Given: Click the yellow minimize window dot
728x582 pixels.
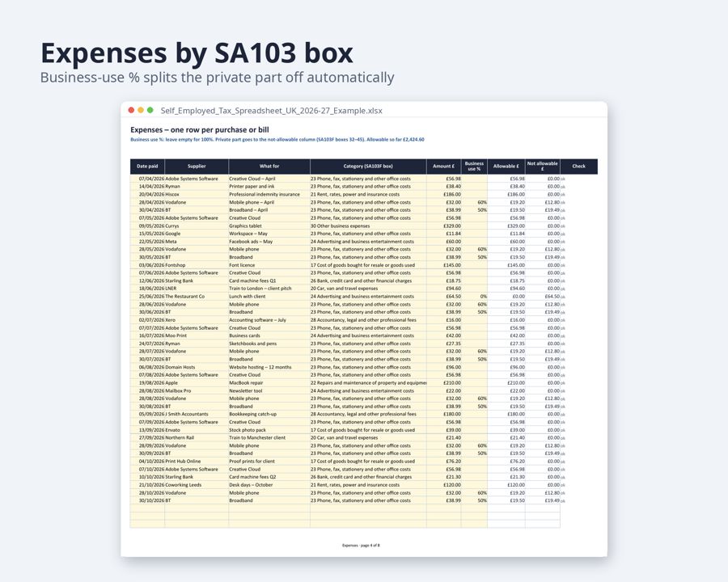Looking at the screenshot, I should coord(141,110).
